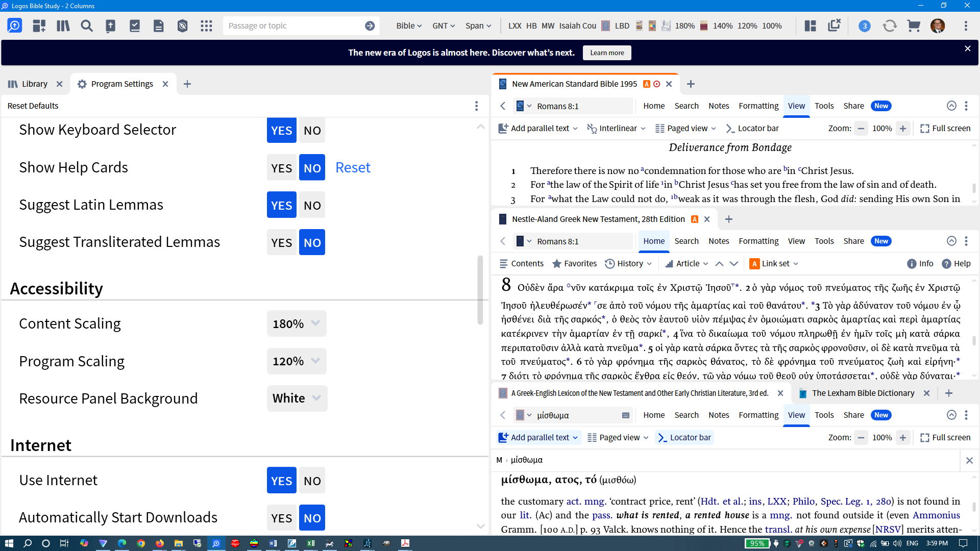Open the Span dropdown in top toolbar
980x551 pixels.
478,26
